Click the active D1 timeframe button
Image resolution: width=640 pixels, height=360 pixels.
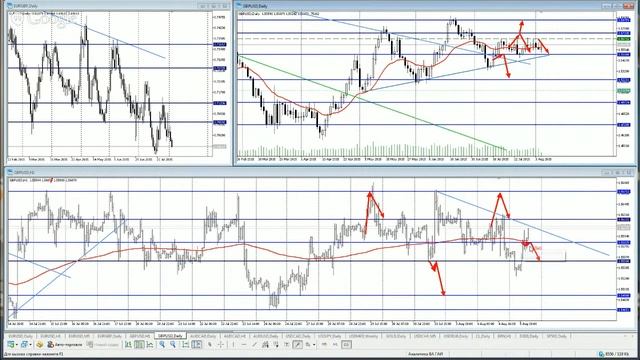click(346, 344)
